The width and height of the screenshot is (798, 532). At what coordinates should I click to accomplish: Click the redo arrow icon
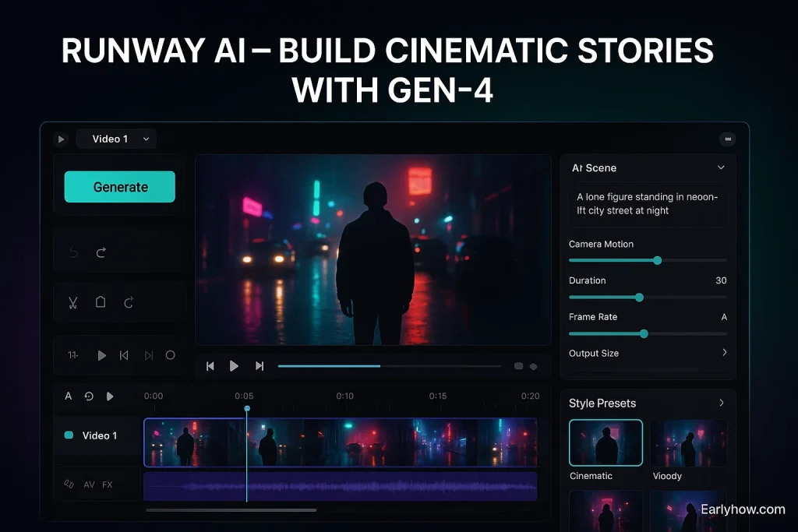pyautogui.click(x=101, y=252)
